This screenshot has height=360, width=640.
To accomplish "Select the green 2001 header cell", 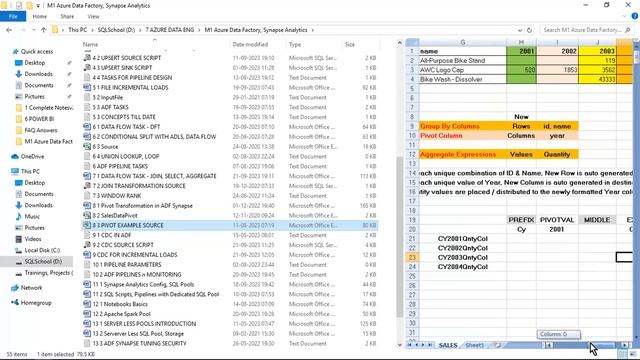I will coord(521,51).
